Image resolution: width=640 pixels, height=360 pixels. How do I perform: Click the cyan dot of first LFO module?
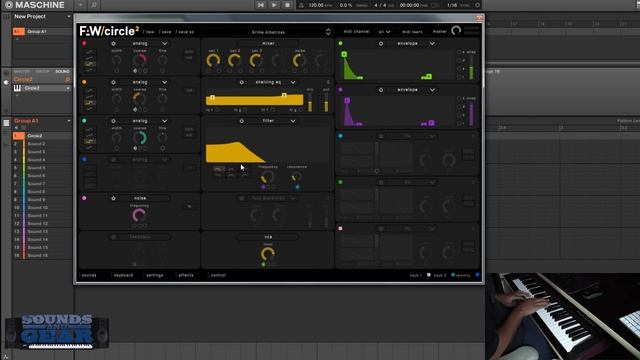point(340,136)
